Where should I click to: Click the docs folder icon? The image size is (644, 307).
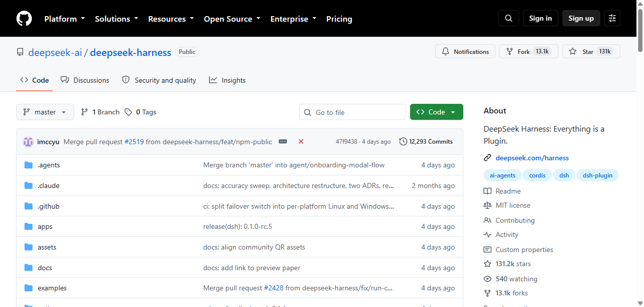pyautogui.click(x=29, y=268)
